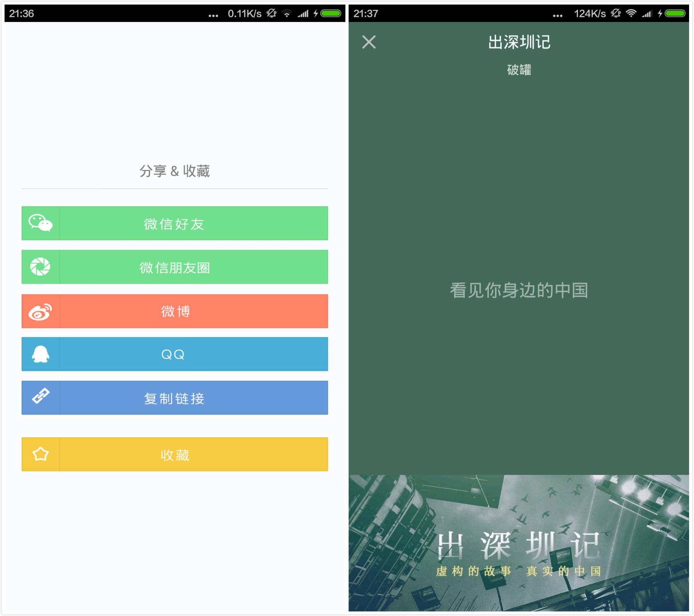The height and width of the screenshot is (616, 694).
Task: Tap the muted bell icon in left status bar
Action: 272,14
